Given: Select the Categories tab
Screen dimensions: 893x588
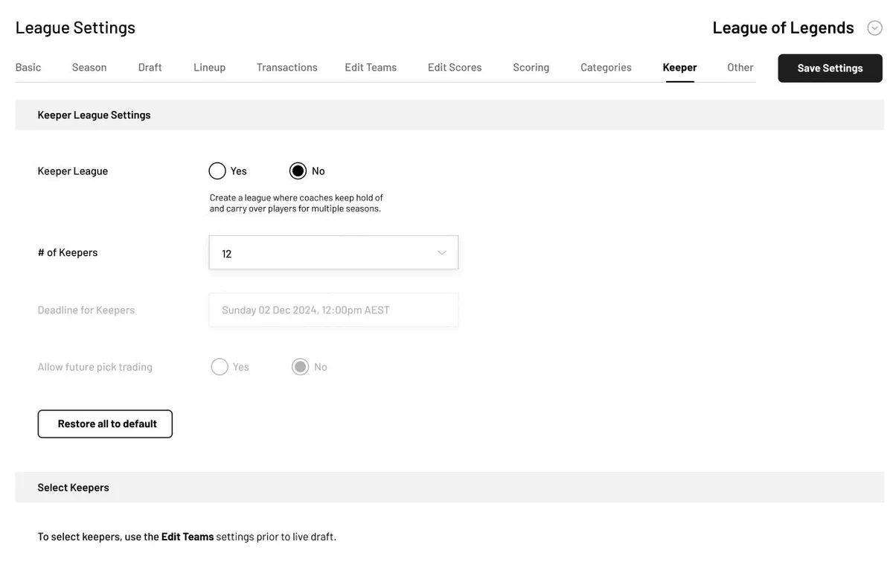Looking at the screenshot, I should tap(606, 67).
